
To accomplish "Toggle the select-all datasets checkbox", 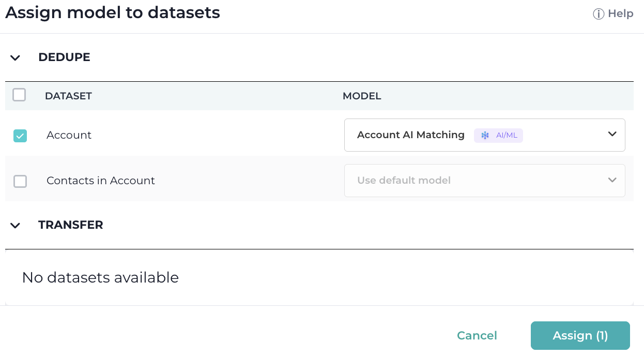I will coord(19,95).
